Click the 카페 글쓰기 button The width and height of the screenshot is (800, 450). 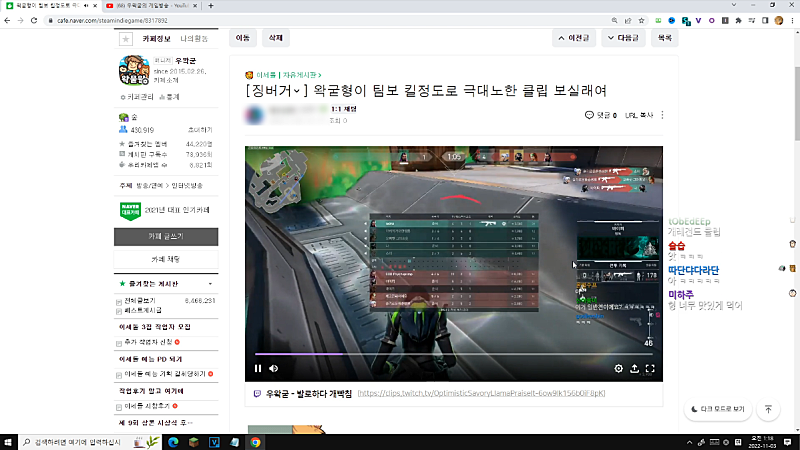coord(166,237)
